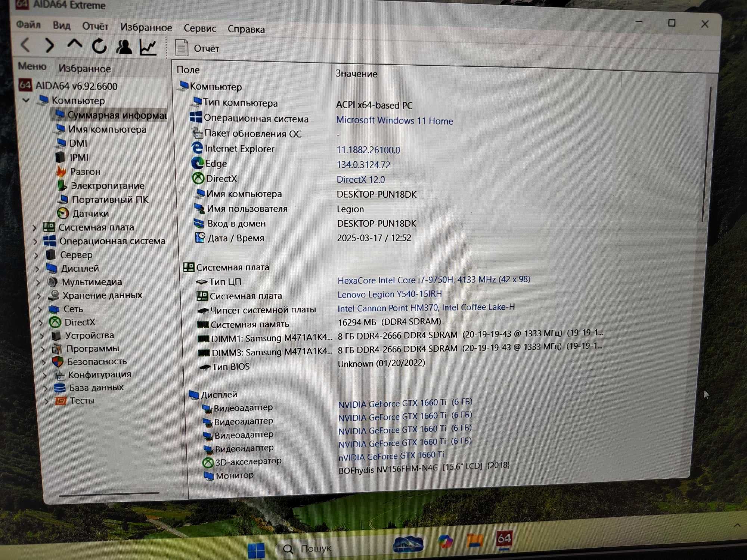
Task: Open the Copilot icon on the taskbar
Action: pos(445,541)
